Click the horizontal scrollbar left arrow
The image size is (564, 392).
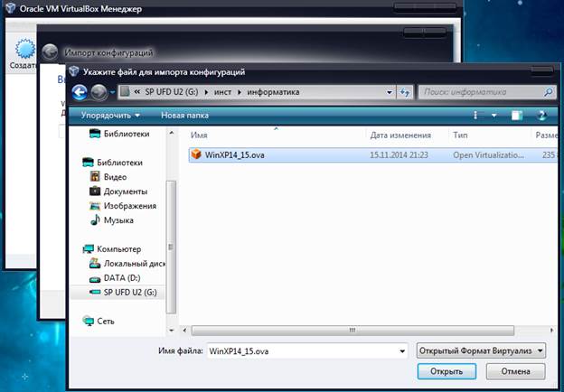pos(184,330)
